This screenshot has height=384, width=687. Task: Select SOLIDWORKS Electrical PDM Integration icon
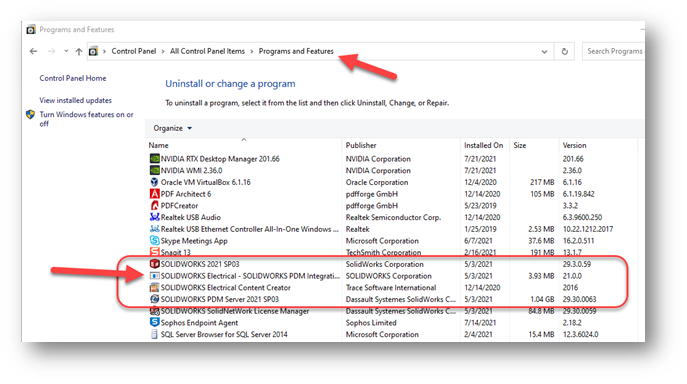pyautogui.click(x=154, y=276)
